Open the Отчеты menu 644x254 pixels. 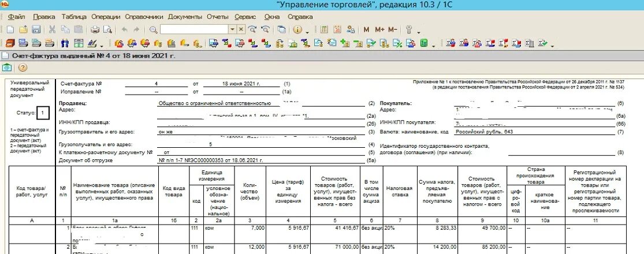point(217,17)
